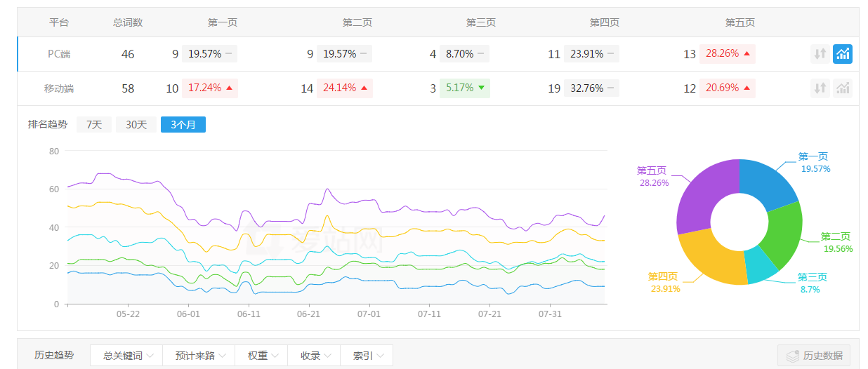
Task: Click the PC端 row sort arrows icon
Action: pyautogui.click(x=820, y=54)
